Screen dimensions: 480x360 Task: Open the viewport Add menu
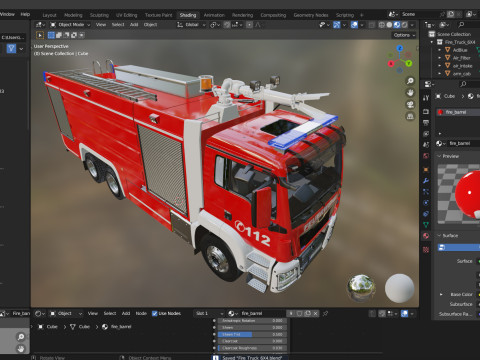(134, 25)
